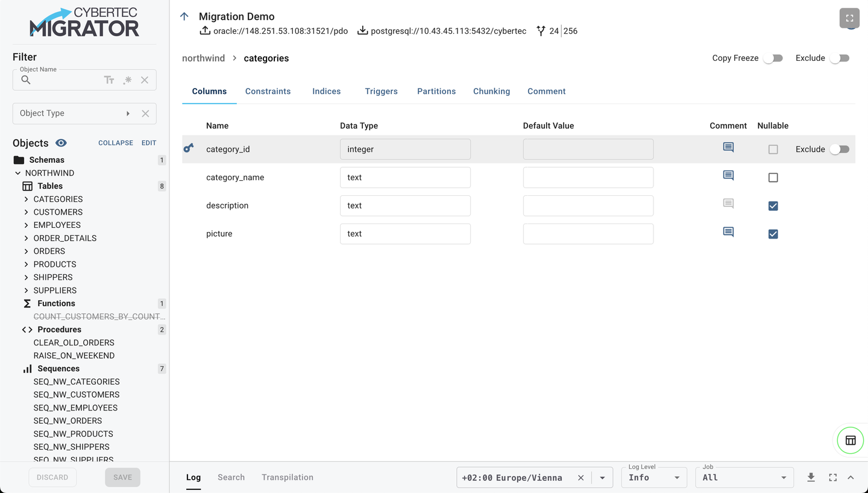Screen dimensions: 868x493
Task: Uncheck Nullable for description column
Action: point(773,206)
